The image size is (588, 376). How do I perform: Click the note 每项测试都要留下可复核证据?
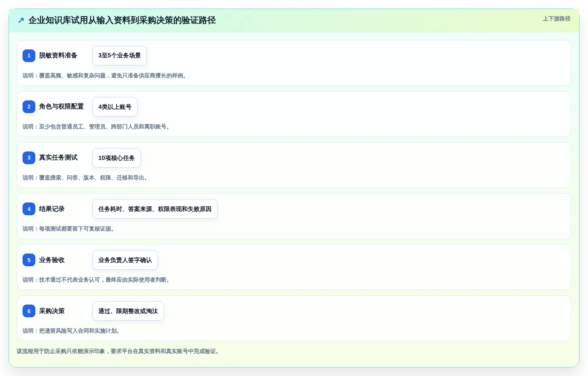(69, 229)
